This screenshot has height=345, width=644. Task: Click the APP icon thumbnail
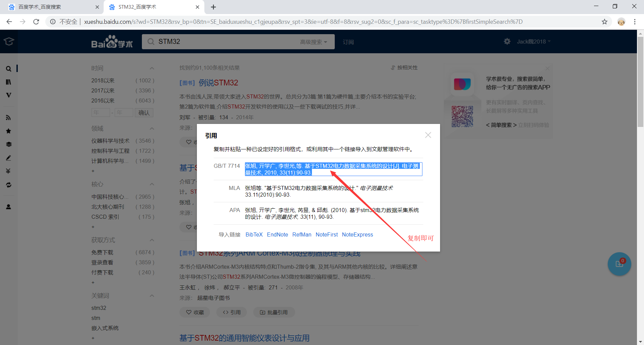tap(462, 84)
